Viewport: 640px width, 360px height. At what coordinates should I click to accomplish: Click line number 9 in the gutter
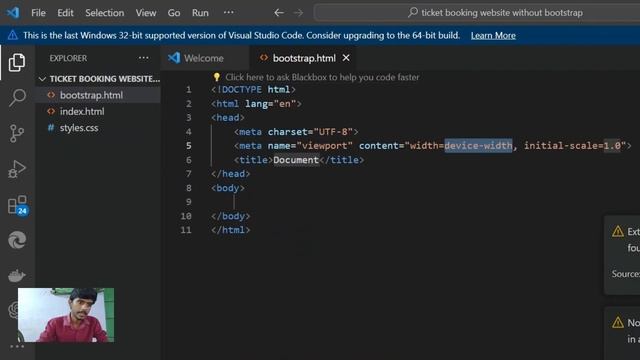(189, 202)
